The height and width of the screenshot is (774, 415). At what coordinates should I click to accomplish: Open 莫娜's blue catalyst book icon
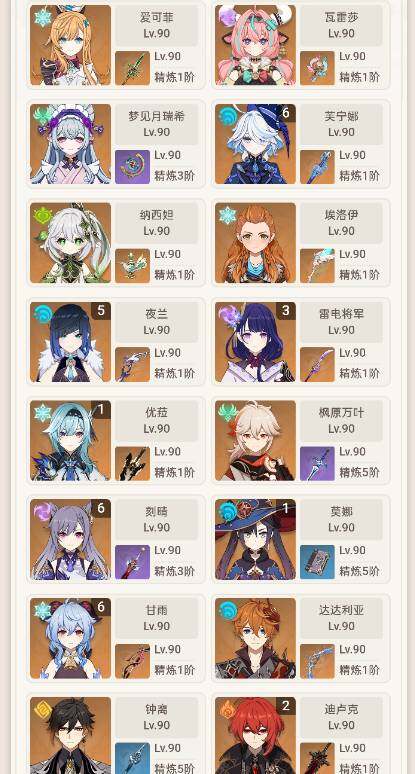click(317, 562)
